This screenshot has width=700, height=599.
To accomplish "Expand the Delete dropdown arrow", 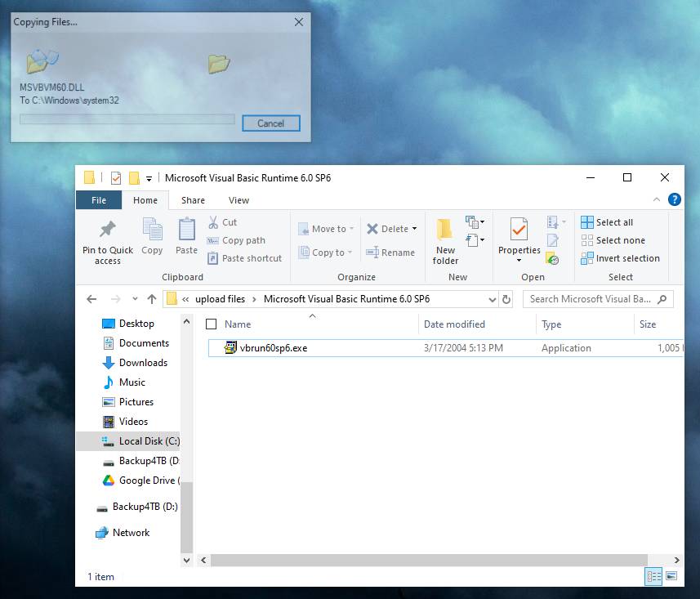I will pos(414,229).
